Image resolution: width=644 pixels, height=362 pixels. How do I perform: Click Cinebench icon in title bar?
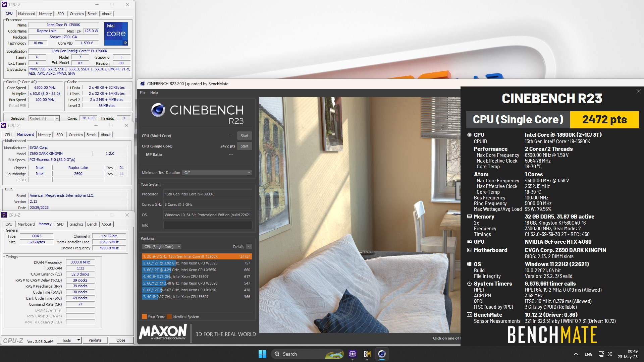(143, 84)
